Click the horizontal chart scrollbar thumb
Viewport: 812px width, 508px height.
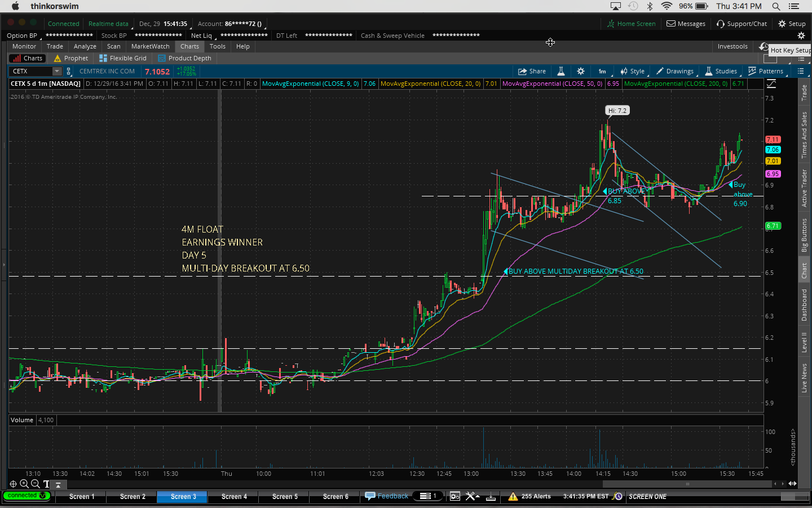tap(687, 484)
